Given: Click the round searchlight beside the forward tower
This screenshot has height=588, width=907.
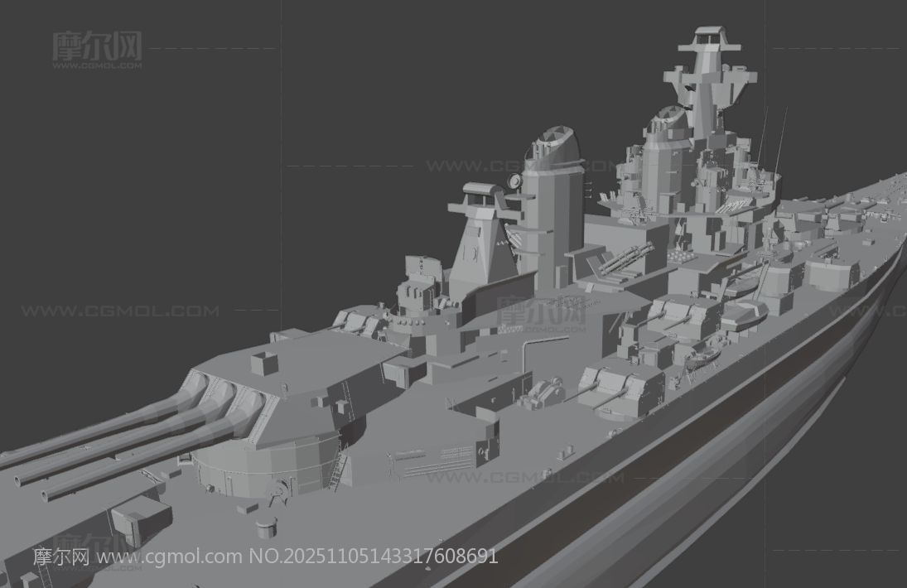Looking at the screenshot, I should 515,181.
